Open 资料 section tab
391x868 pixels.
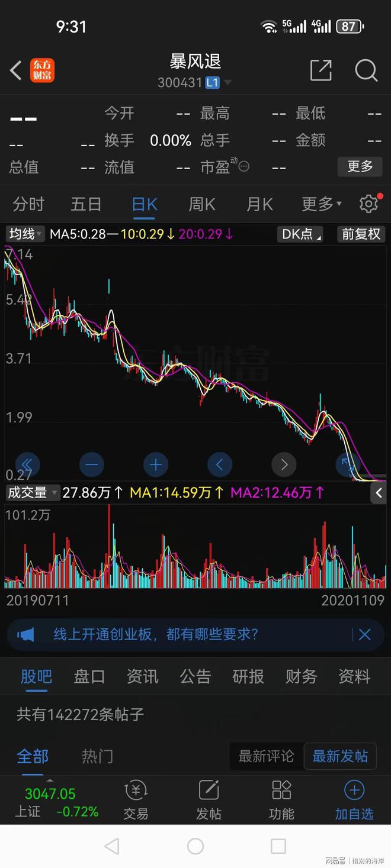click(x=354, y=676)
